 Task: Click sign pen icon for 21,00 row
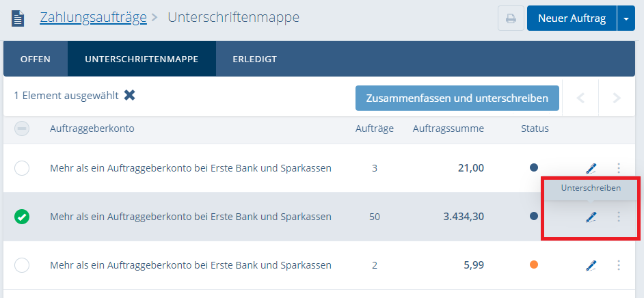click(591, 168)
